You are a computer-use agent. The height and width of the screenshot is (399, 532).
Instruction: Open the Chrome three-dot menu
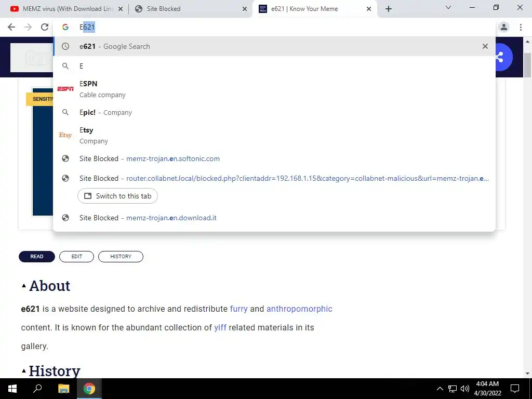pyautogui.click(x=521, y=27)
